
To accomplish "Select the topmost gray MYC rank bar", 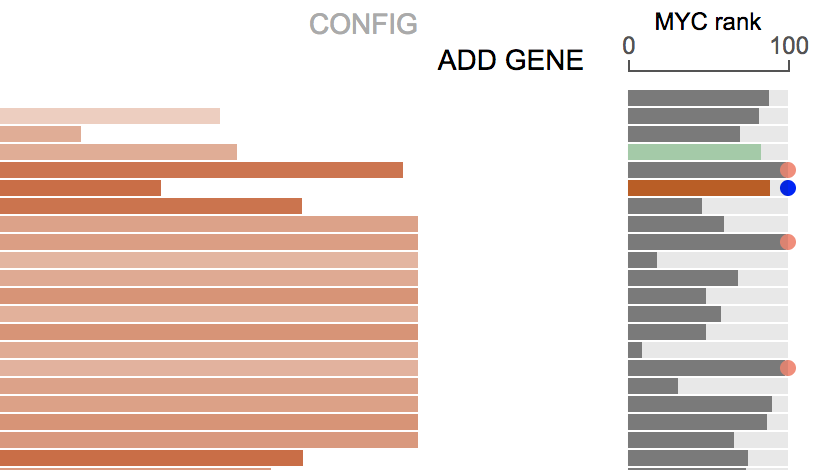I will (x=698, y=98).
